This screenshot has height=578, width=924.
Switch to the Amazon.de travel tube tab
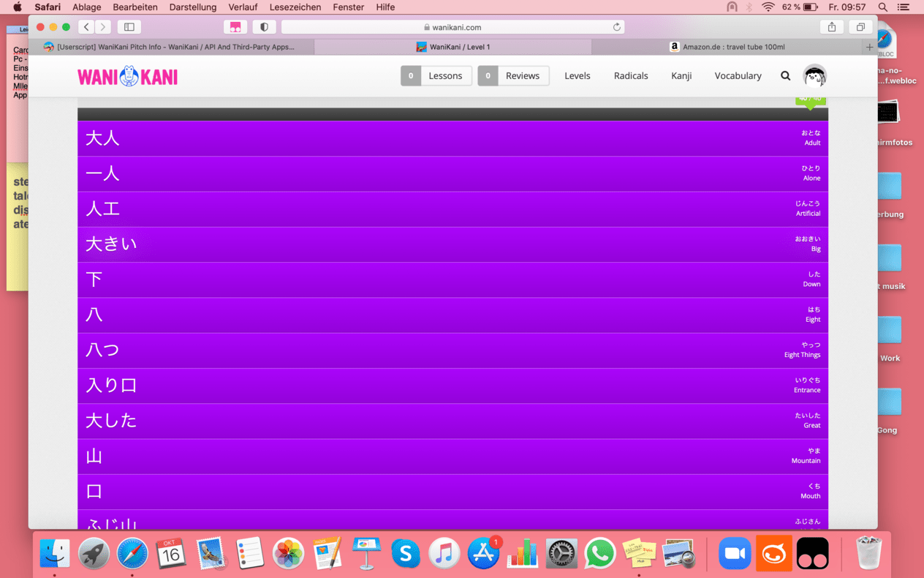click(x=727, y=47)
